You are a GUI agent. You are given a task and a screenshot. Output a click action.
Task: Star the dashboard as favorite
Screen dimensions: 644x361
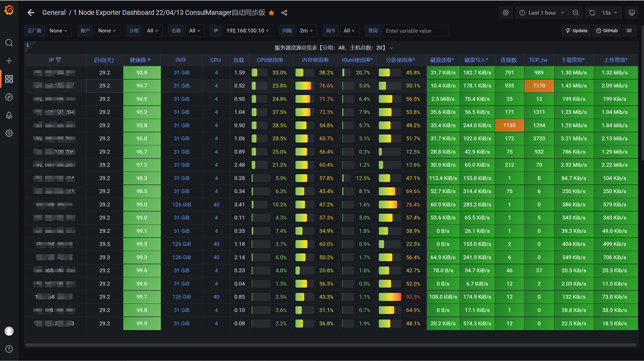(x=271, y=13)
